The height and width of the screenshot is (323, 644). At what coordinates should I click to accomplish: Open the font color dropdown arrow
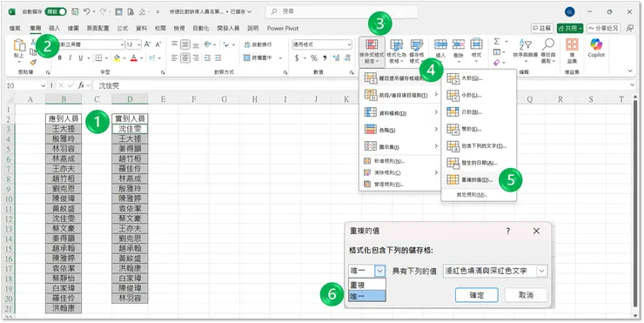click(x=141, y=58)
